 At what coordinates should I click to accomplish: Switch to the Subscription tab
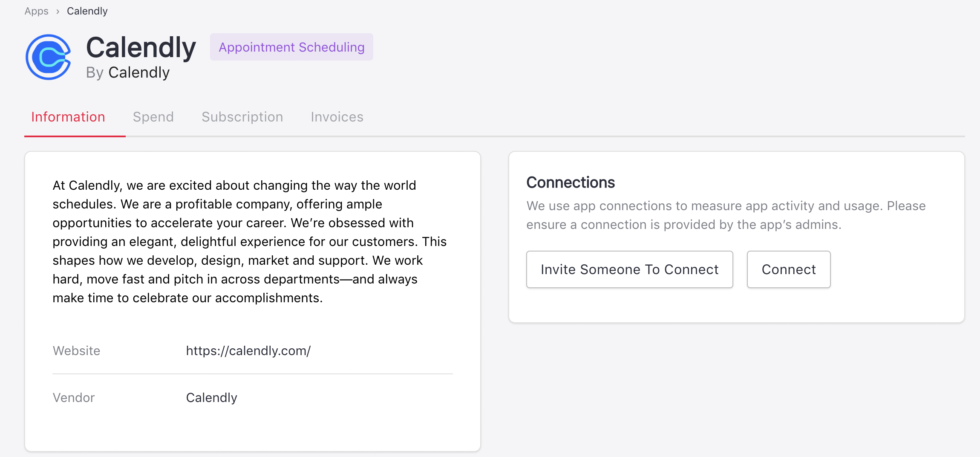pyautogui.click(x=242, y=117)
